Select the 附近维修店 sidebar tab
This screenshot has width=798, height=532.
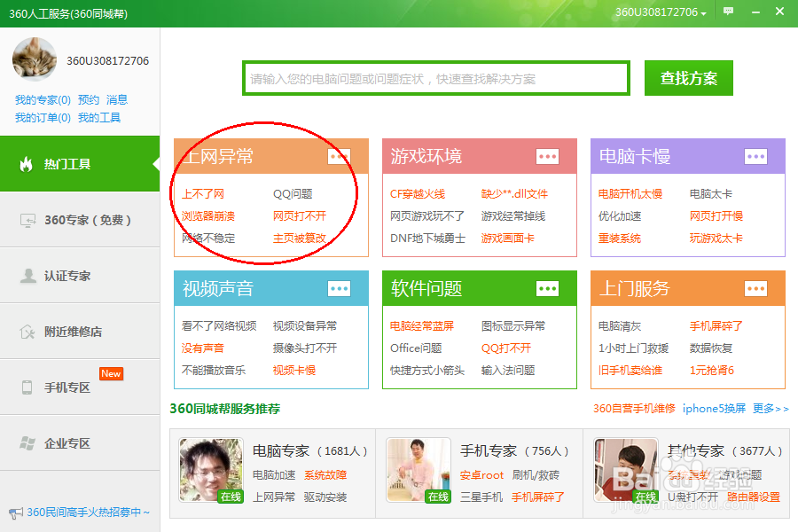(x=80, y=332)
